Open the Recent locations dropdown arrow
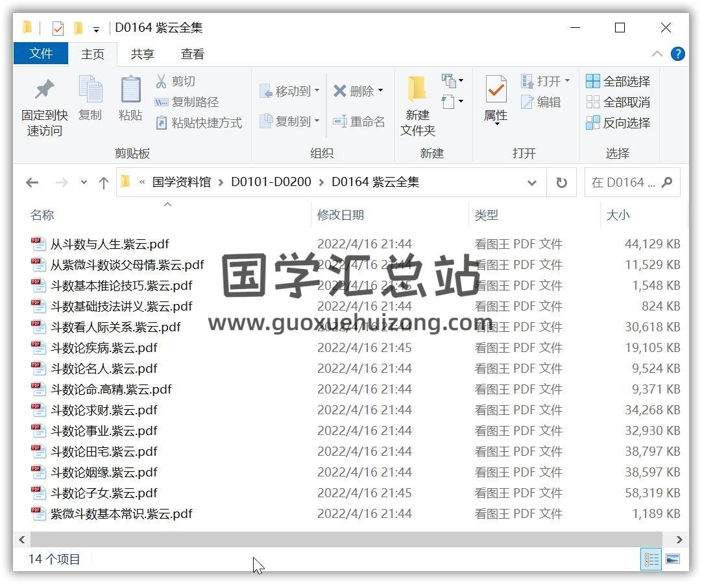 coord(84,182)
